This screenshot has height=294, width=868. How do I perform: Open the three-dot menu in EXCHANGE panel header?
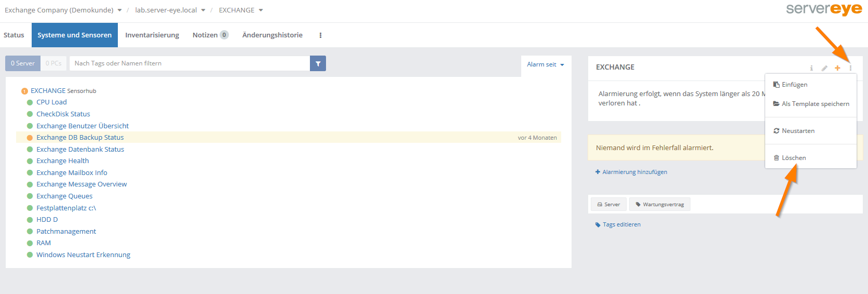pos(850,68)
